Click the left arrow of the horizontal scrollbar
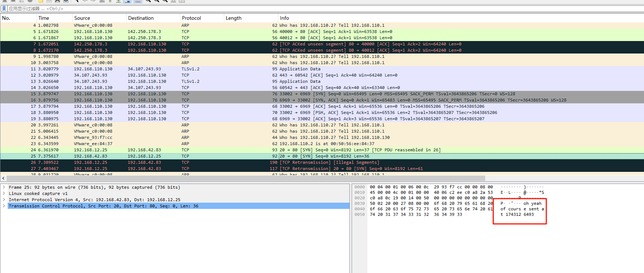 [3, 178]
